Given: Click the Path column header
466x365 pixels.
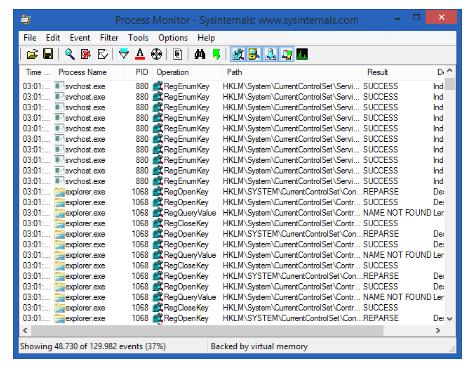Looking at the screenshot, I should click(x=293, y=72).
